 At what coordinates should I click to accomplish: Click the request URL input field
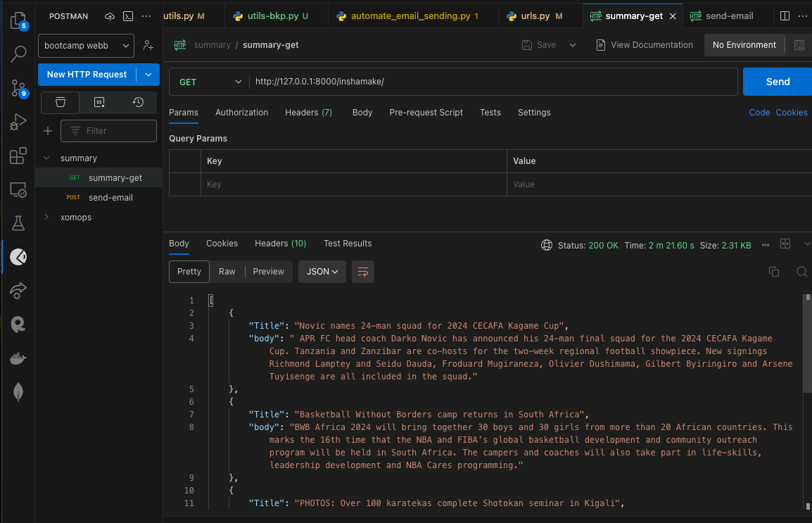coord(493,82)
